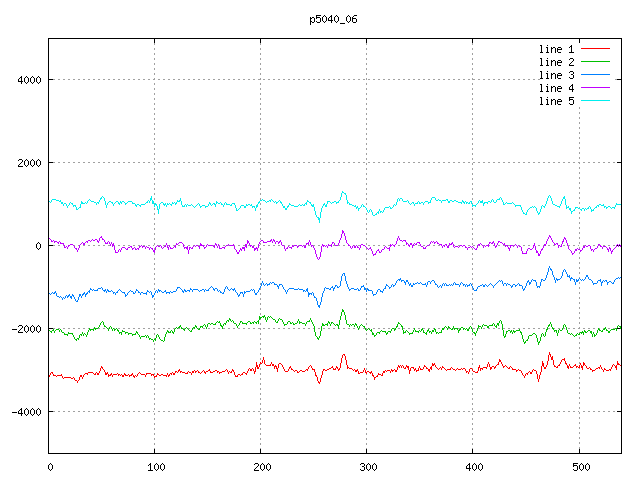Viewport: 640px width, 480px height.
Task: Click the green legend sample for line 2
Action: [x=595, y=62]
